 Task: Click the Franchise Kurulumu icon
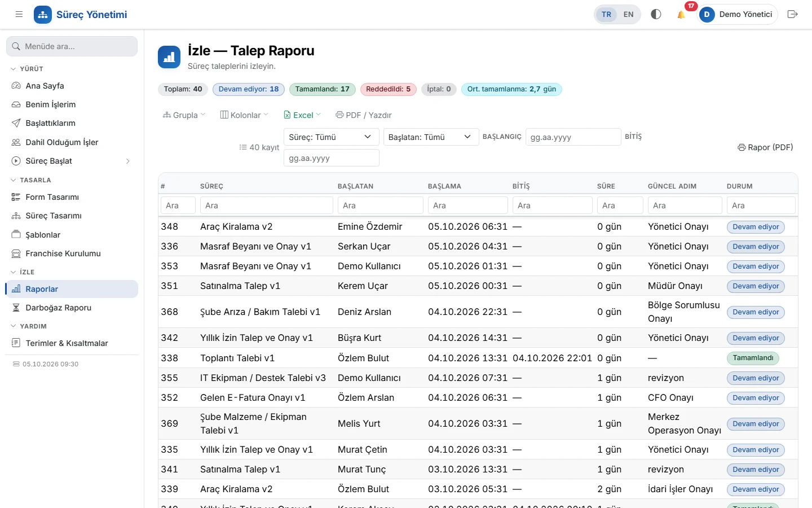pyautogui.click(x=16, y=253)
